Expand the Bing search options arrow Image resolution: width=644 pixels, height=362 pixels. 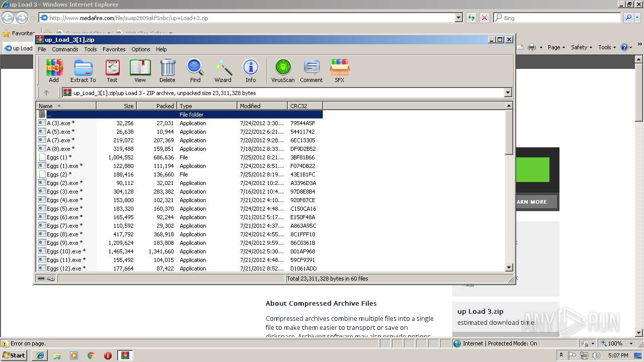(x=637, y=18)
